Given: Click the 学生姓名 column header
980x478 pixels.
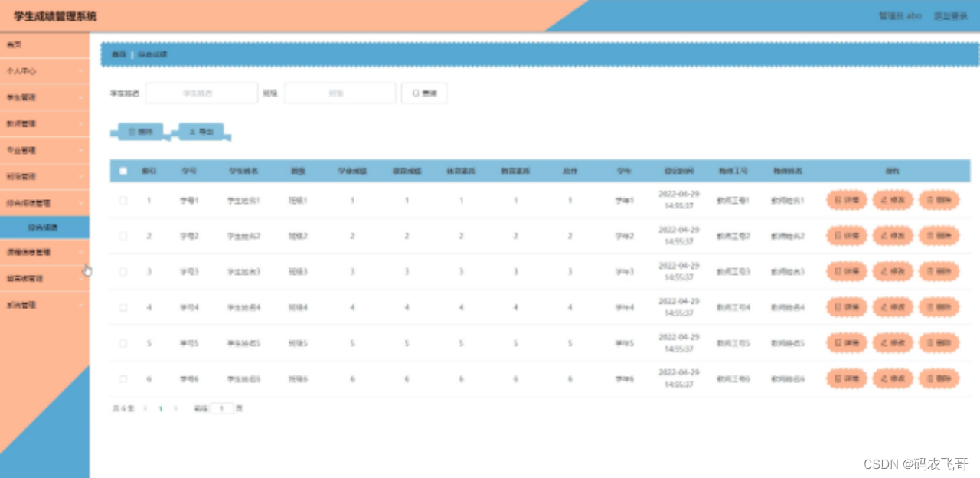Looking at the screenshot, I should click(x=243, y=171).
